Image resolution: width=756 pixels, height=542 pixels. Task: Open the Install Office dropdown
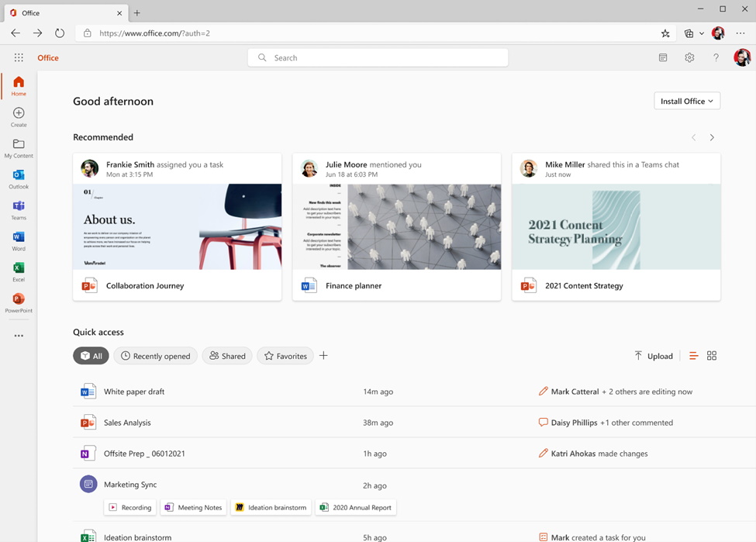pyautogui.click(x=686, y=101)
